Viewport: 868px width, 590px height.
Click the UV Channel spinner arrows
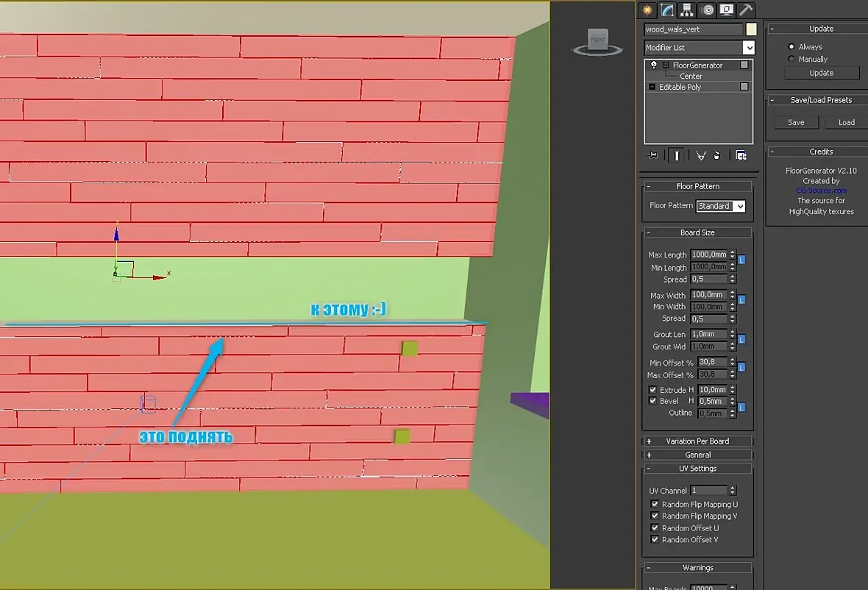(733, 491)
